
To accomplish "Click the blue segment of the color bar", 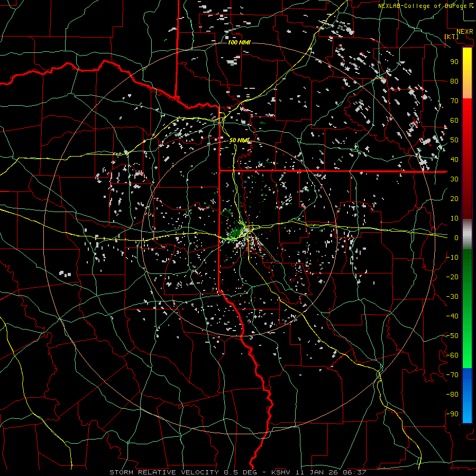I will pos(467,395).
